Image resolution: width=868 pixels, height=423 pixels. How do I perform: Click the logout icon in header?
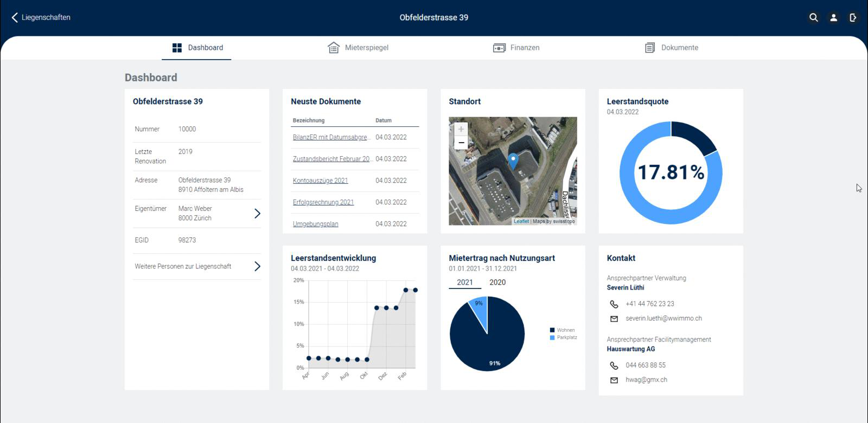tap(853, 17)
